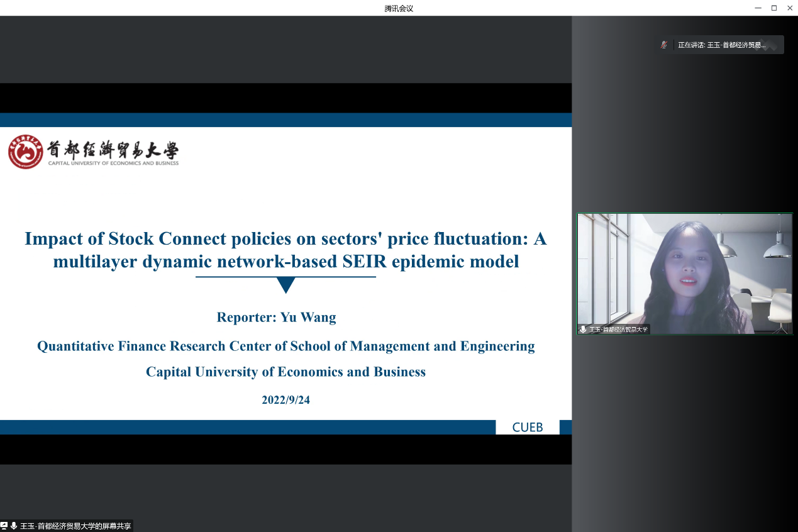Click the '王玉-首都经济贸易大学的屏幕共享' label
Viewport: 798px width, 532px height.
(x=75, y=526)
